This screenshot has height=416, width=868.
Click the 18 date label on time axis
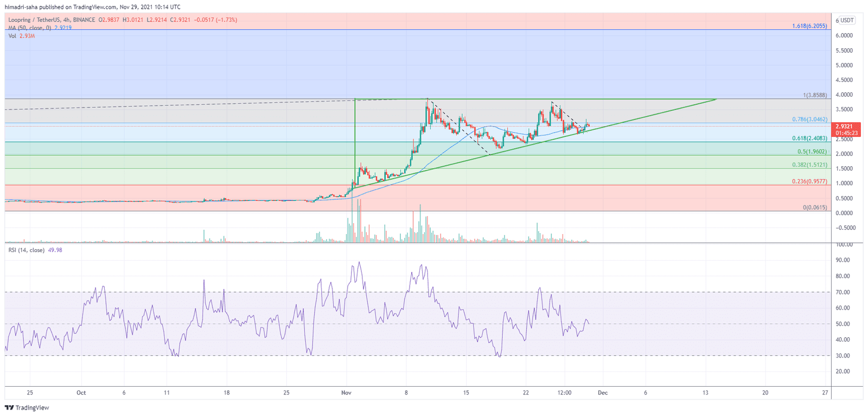[x=227, y=393]
